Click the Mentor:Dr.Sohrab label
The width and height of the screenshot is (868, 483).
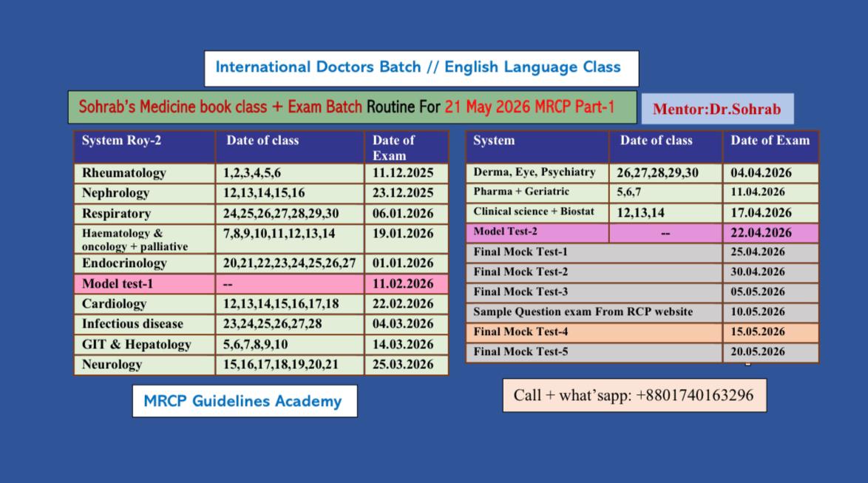pyautogui.click(x=716, y=109)
